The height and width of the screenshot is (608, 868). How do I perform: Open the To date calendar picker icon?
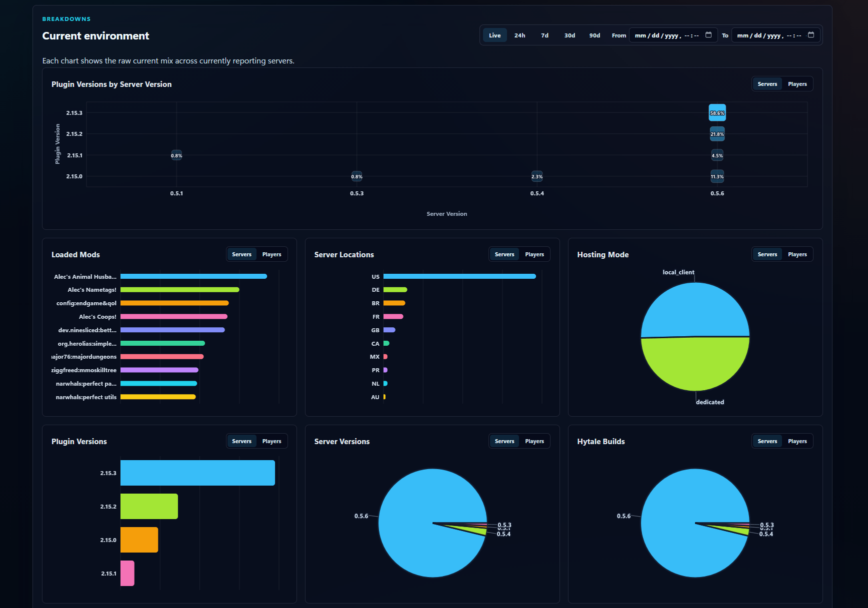coord(811,35)
